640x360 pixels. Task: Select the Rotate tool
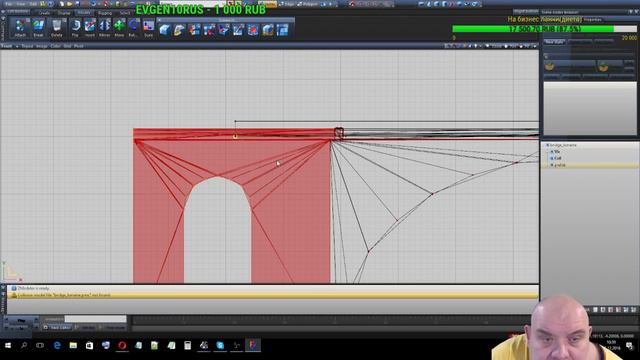click(x=133, y=28)
